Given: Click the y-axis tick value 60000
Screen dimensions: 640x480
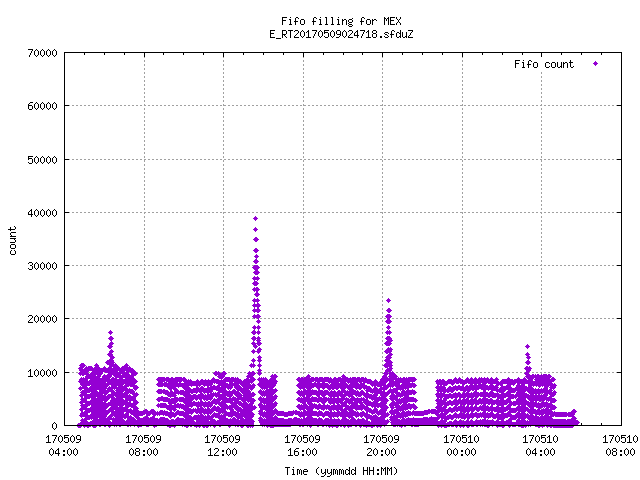Looking at the screenshot, I should (42, 106).
